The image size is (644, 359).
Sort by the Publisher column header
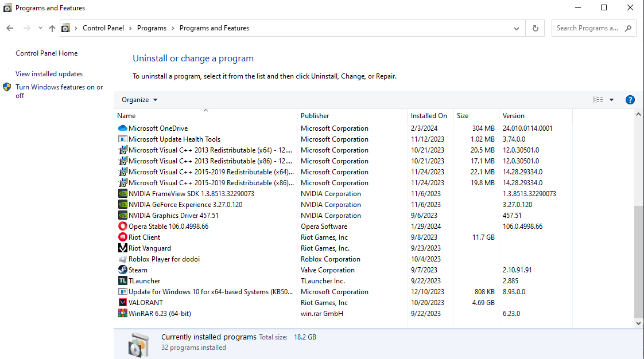click(352, 116)
